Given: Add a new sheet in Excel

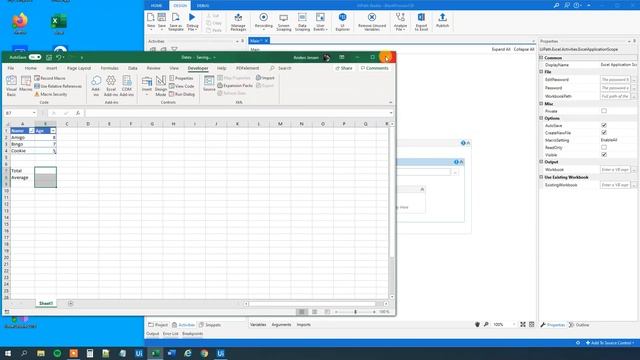Looking at the screenshot, I should [x=71, y=303].
